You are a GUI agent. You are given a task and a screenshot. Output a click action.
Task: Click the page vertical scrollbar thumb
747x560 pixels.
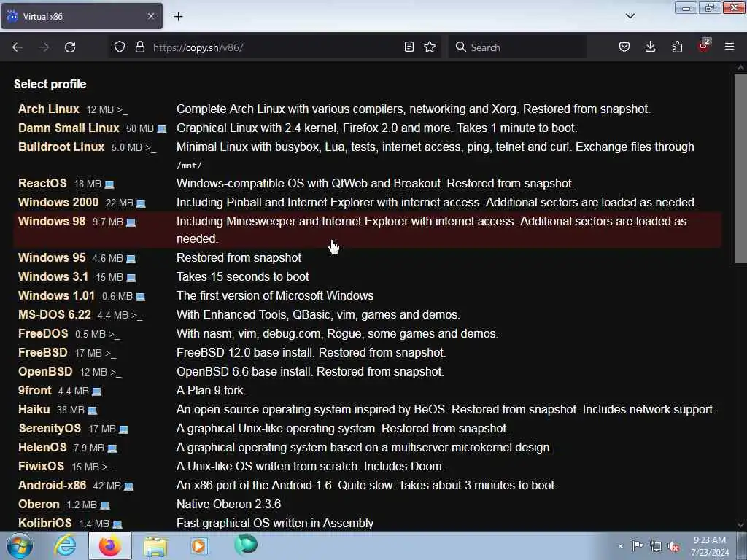pos(740,168)
